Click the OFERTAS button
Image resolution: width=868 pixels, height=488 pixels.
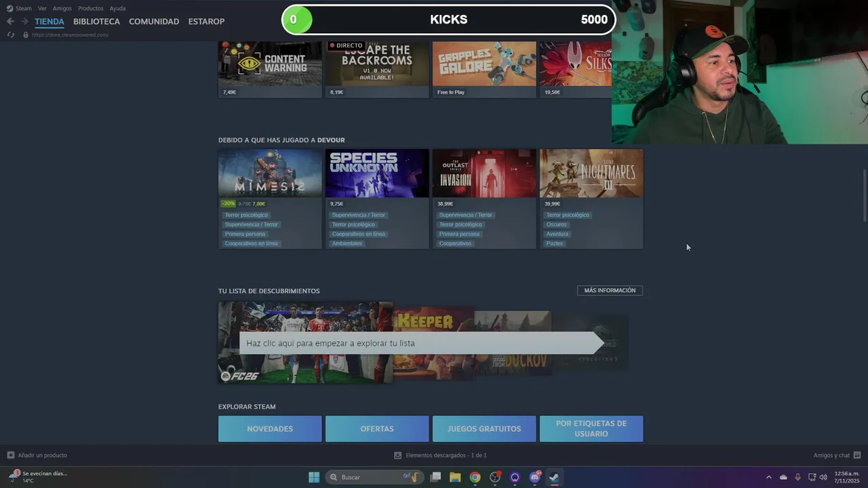(377, 429)
